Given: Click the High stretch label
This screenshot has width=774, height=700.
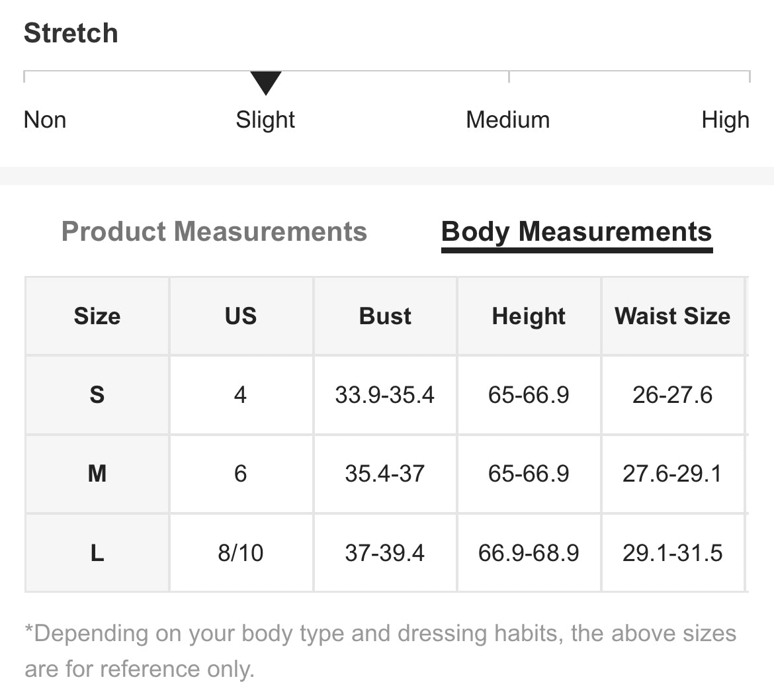Looking at the screenshot, I should tap(725, 120).
